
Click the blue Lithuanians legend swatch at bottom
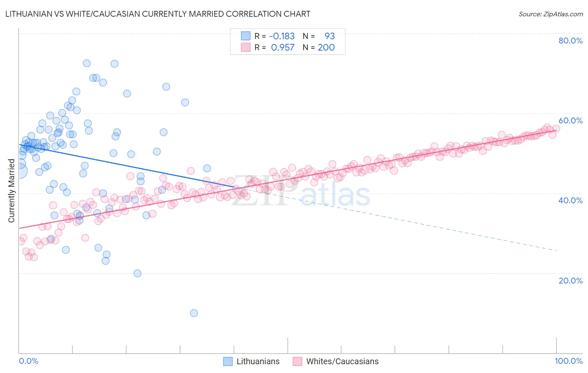tap(228, 361)
